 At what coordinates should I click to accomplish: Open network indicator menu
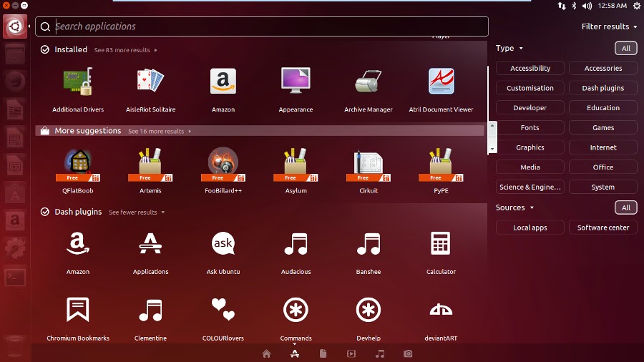coord(562,5)
